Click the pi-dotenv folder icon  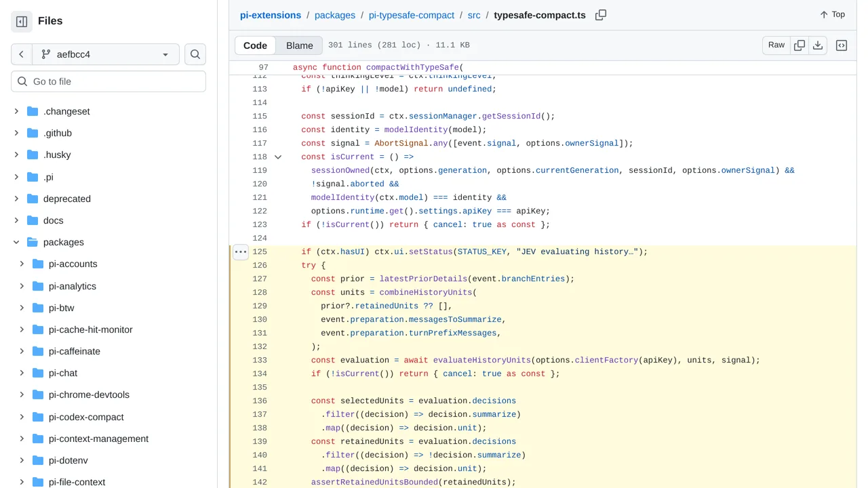[x=38, y=460]
